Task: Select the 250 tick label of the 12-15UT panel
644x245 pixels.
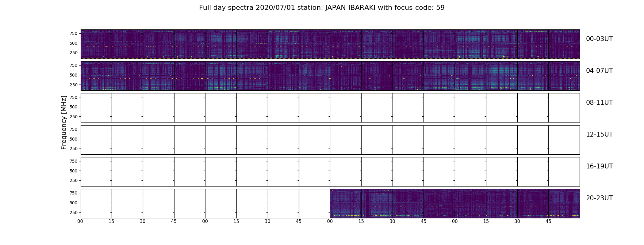Action: pos(74,149)
